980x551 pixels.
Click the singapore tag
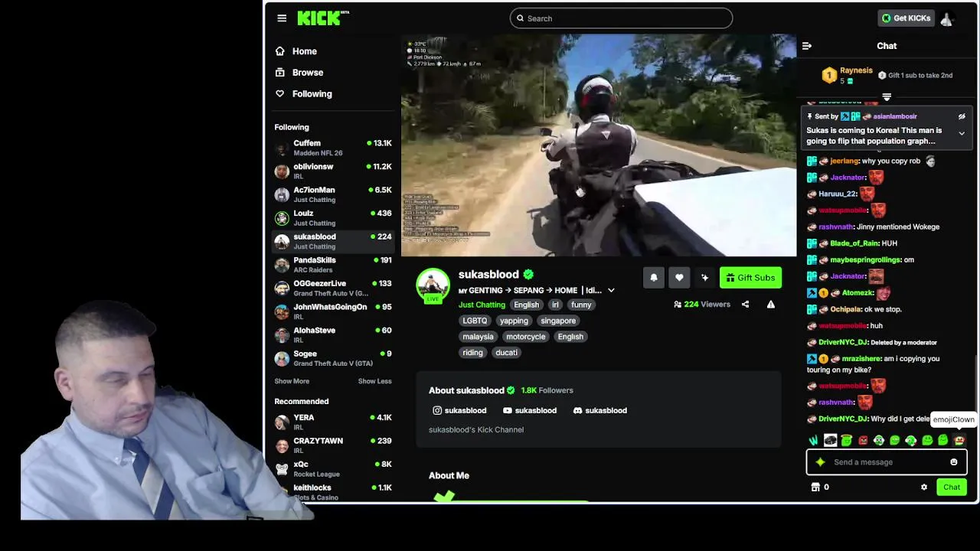[558, 321]
